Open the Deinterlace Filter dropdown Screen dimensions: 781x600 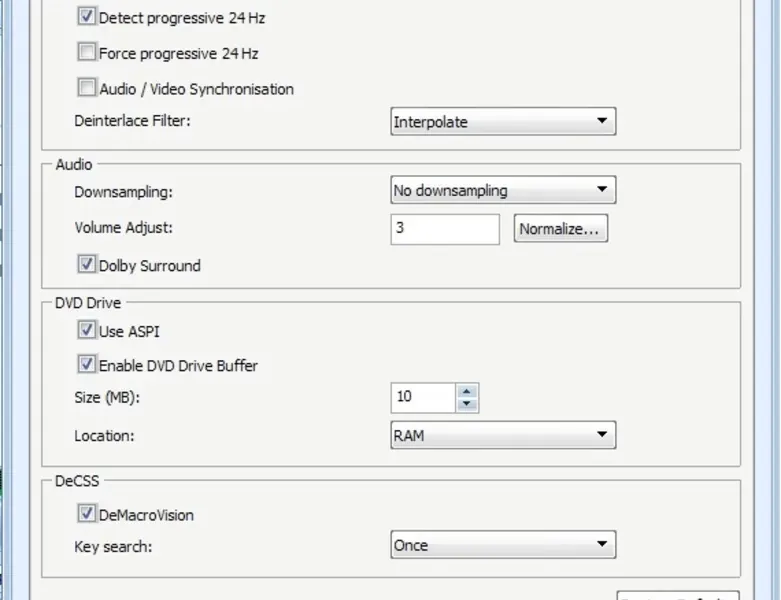coord(502,122)
